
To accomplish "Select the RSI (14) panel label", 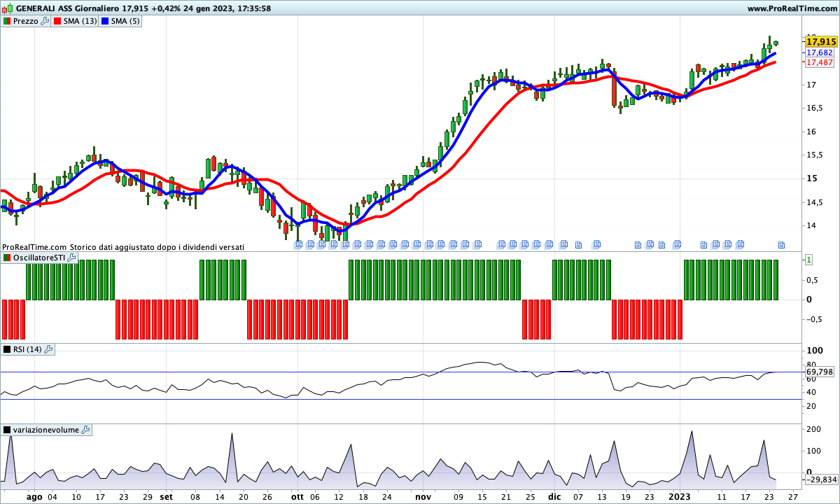I will (x=28, y=349).
